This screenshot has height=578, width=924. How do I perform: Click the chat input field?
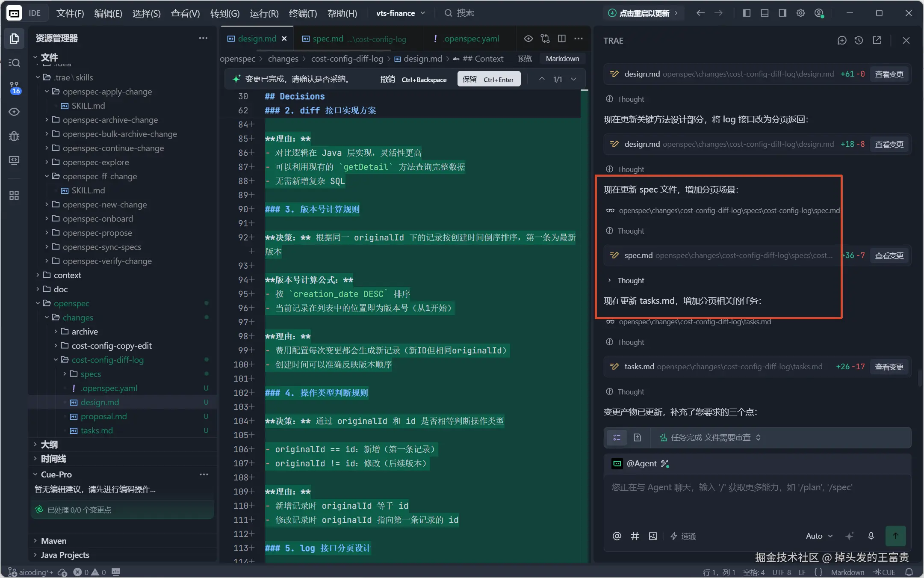pos(757,501)
